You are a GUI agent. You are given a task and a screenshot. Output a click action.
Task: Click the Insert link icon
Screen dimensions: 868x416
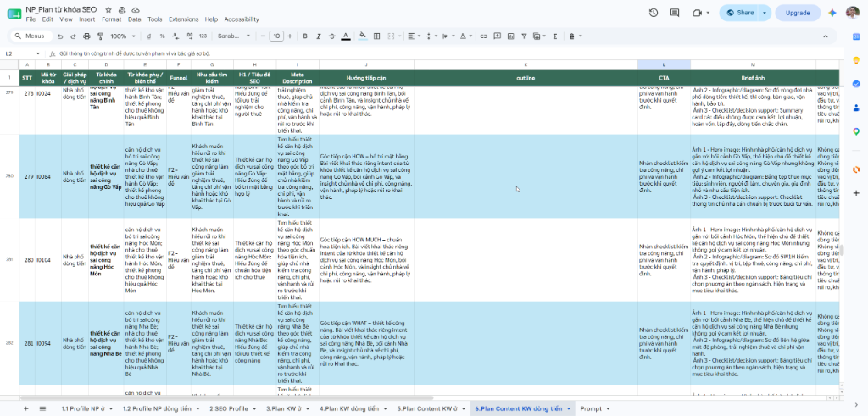[483, 36]
